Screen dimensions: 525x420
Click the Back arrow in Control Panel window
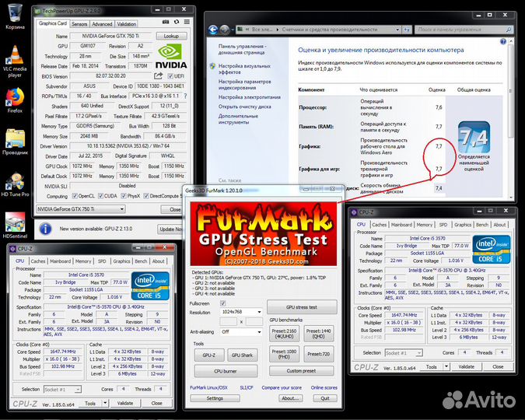point(213,30)
